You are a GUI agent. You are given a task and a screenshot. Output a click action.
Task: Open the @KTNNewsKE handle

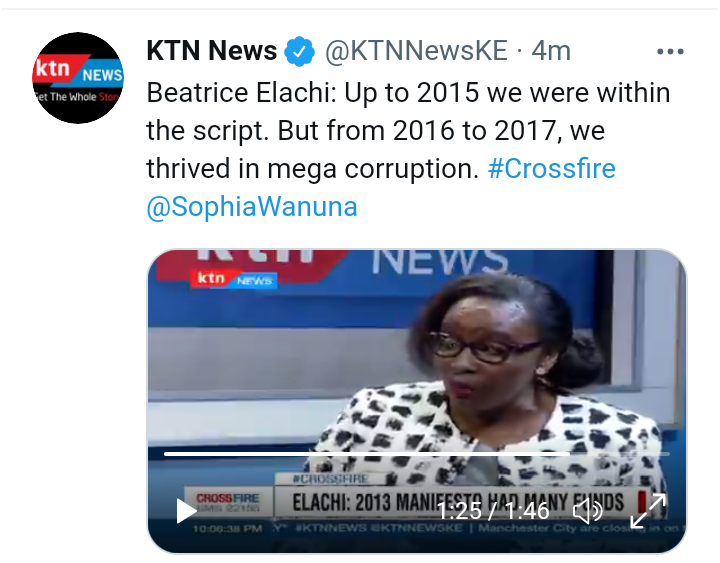tap(416, 51)
